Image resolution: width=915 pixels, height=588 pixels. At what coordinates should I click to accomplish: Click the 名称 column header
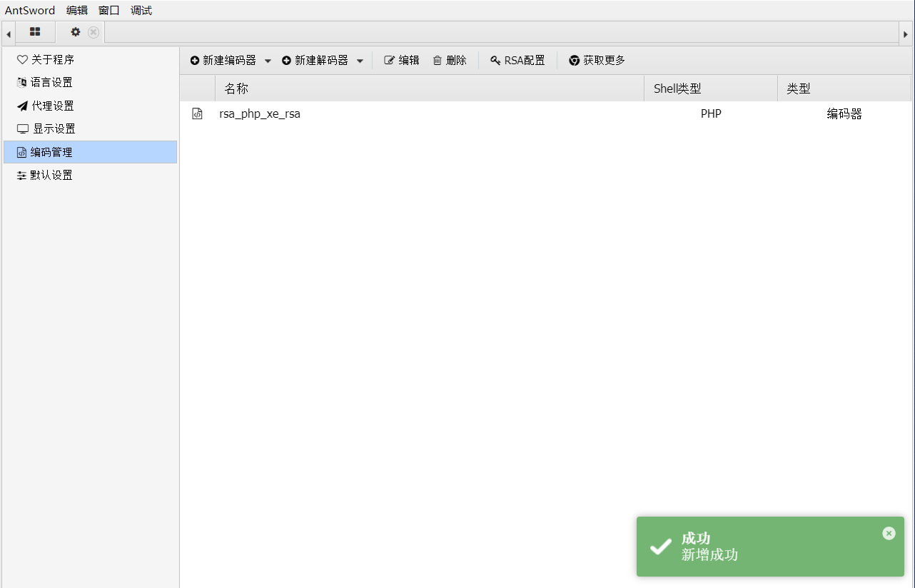429,88
